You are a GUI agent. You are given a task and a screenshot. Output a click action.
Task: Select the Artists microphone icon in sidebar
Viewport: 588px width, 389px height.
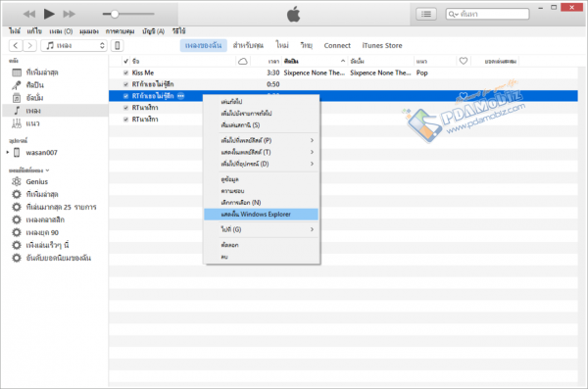point(17,85)
